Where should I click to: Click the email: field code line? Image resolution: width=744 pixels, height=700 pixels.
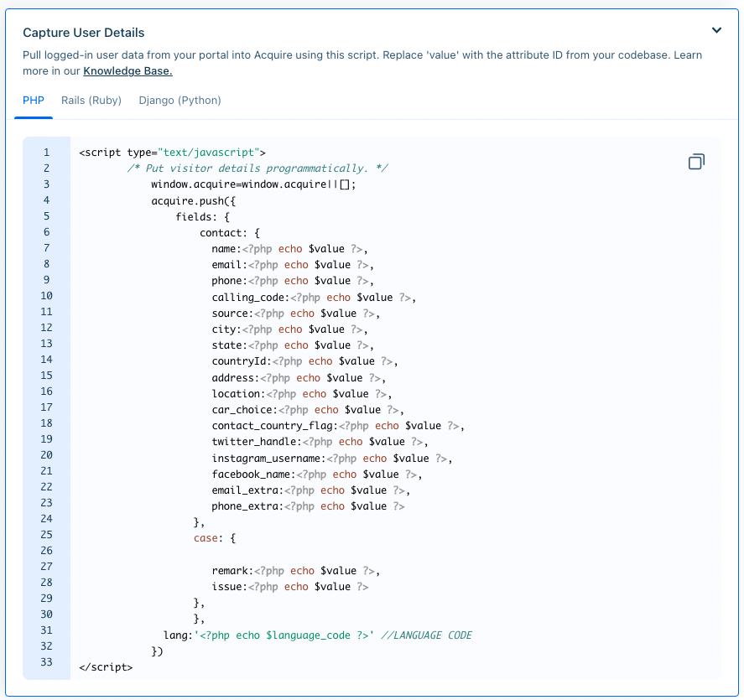click(x=293, y=265)
